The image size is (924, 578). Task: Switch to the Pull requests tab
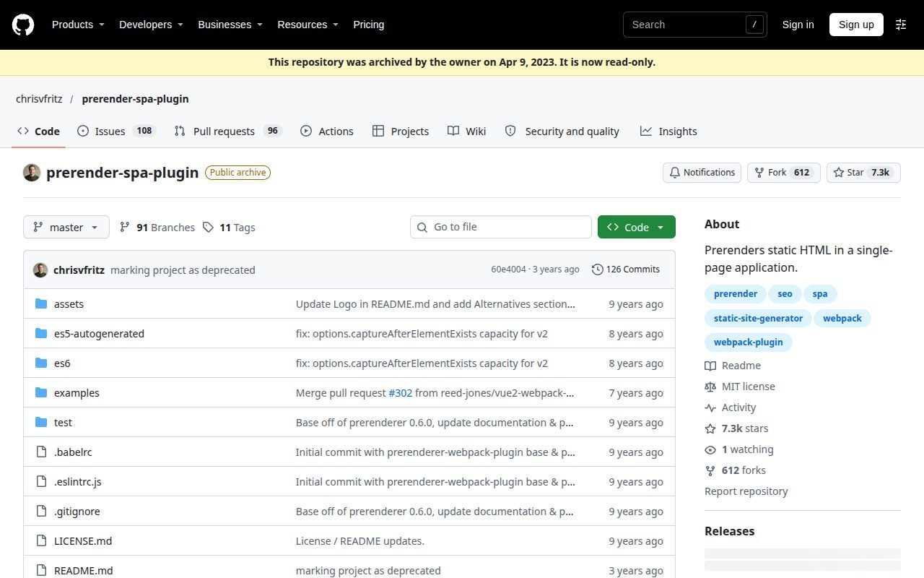click(227, 131)
